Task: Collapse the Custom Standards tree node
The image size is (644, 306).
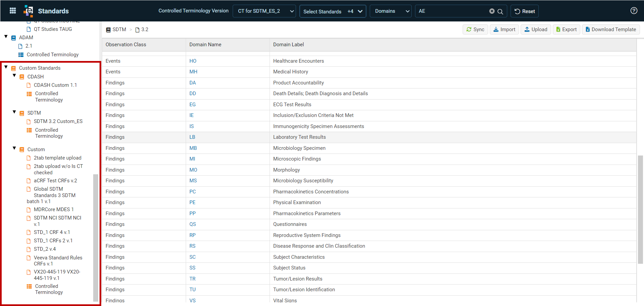Action: coord(6,67)
